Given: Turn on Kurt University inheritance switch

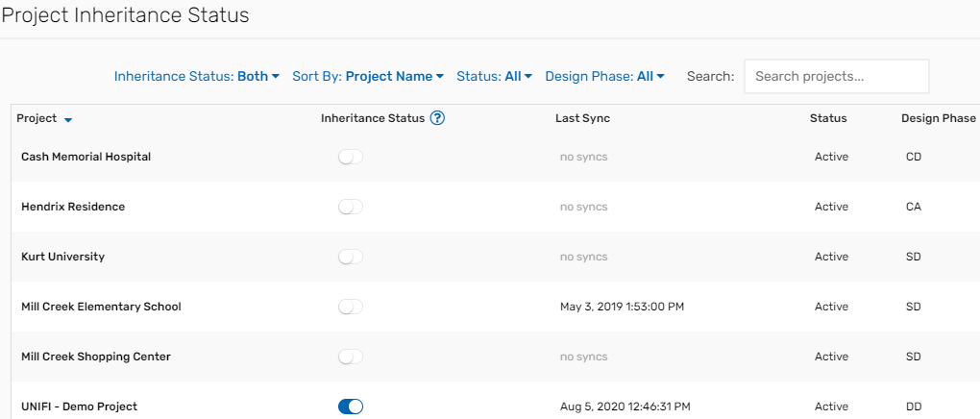Looking at the screenshot, I should point(351,257).
